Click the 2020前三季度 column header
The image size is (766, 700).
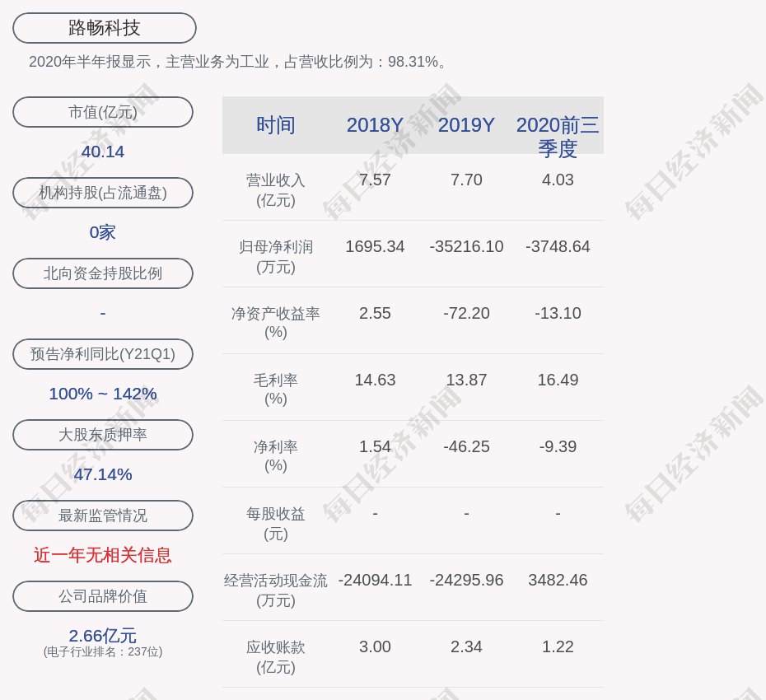pyautogui.click(x=558, y=137)
